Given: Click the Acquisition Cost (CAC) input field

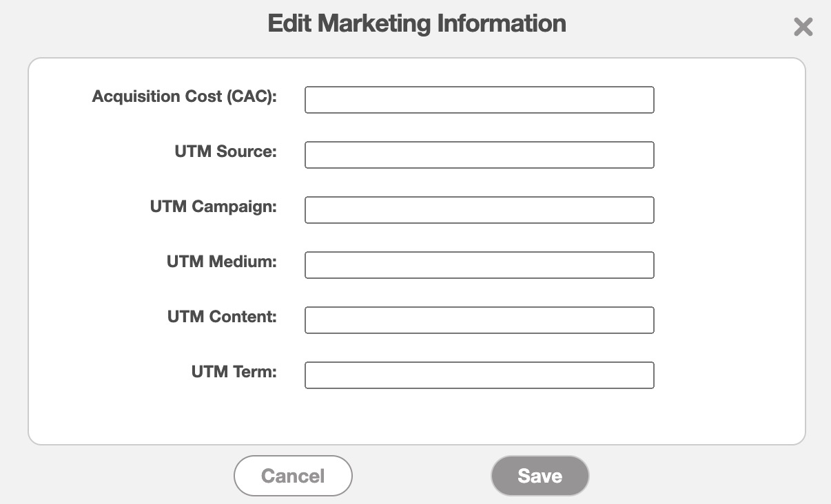Looking at the screenshot, I should [479, 100].
